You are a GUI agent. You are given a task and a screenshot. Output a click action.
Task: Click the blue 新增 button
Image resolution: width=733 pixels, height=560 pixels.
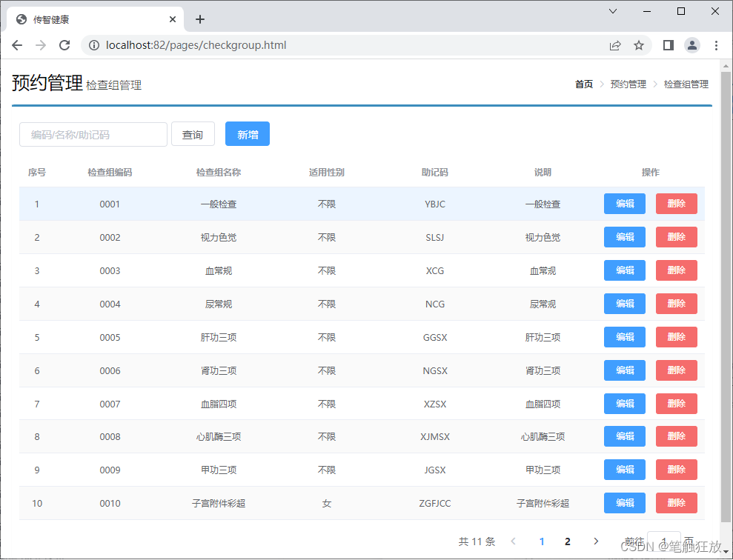pos(247,134)
